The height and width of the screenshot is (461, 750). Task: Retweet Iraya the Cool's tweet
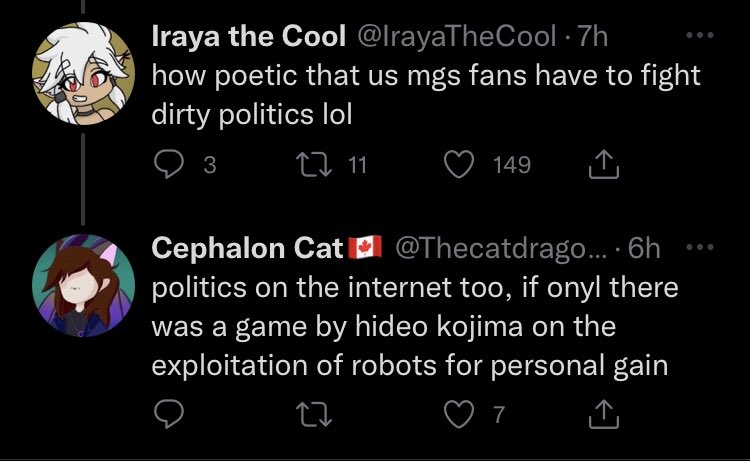(314, 164)
